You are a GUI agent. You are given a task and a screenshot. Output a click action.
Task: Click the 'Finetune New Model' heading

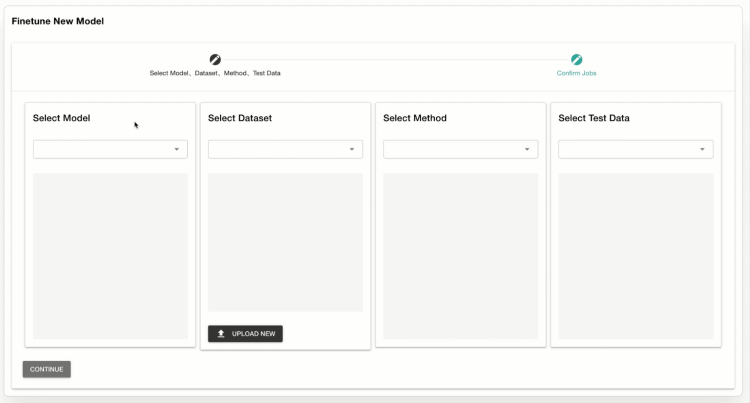[x=58, y=21]
